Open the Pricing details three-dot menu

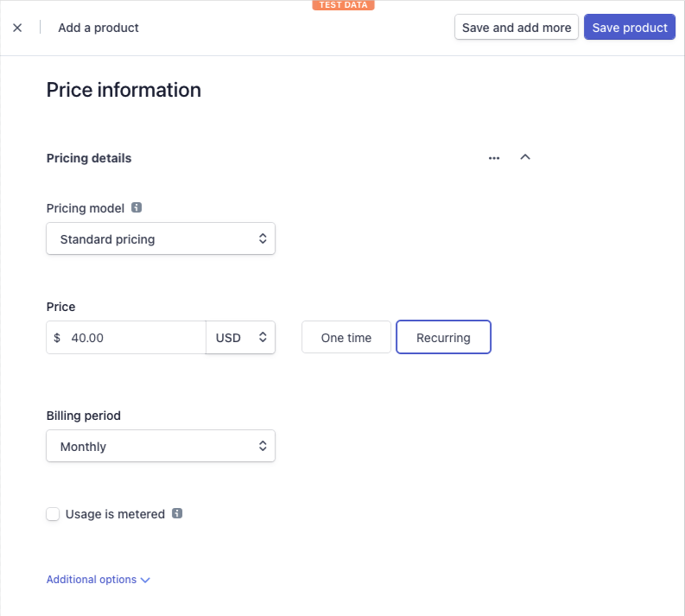tap(494, 158)
